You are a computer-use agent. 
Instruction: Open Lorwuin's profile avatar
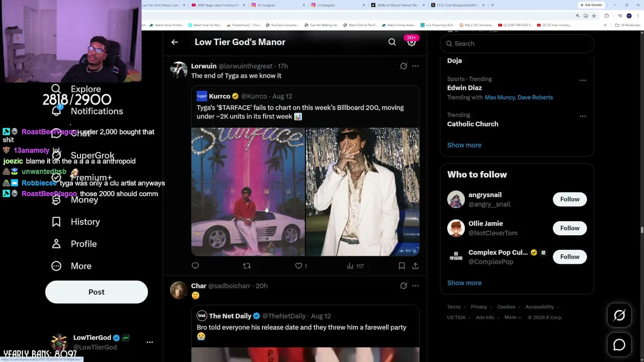click(x=179, y=70)
